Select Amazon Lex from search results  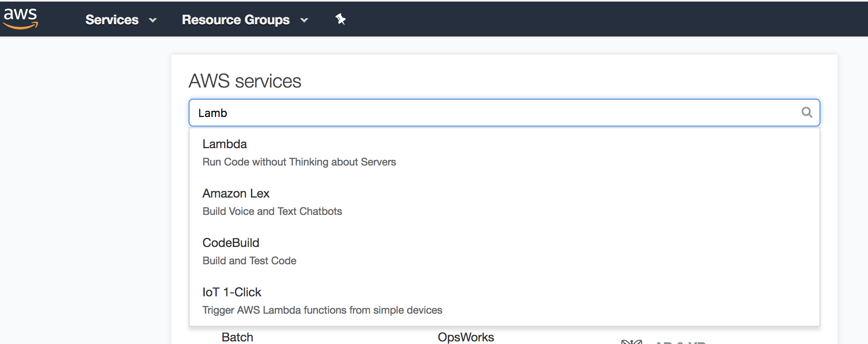point(236,193)
